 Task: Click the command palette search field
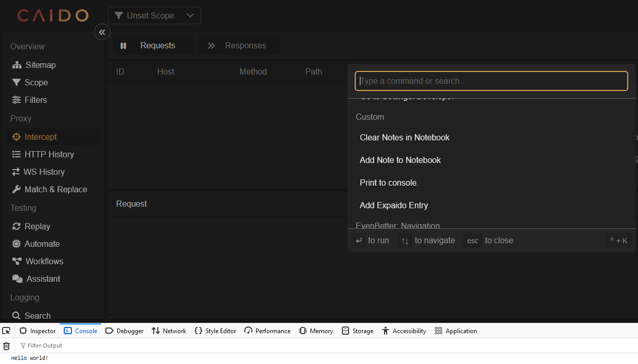(x=491, y=81)
